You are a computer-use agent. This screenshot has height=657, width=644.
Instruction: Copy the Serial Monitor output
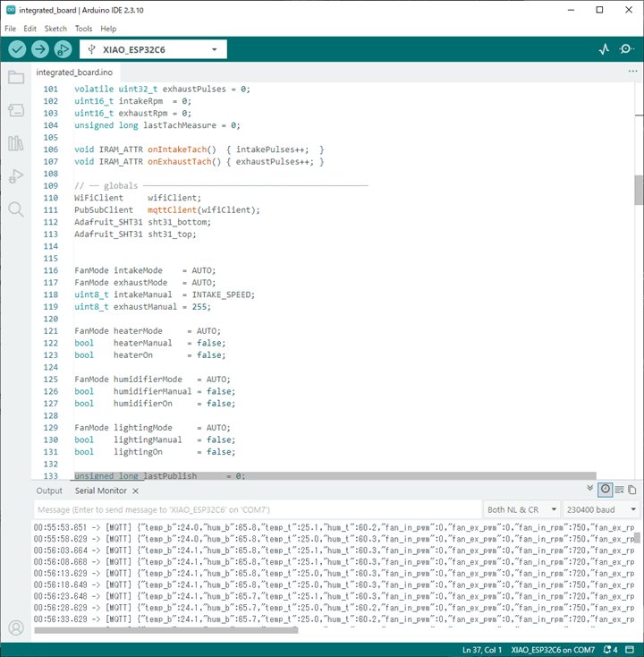point(632,490)
